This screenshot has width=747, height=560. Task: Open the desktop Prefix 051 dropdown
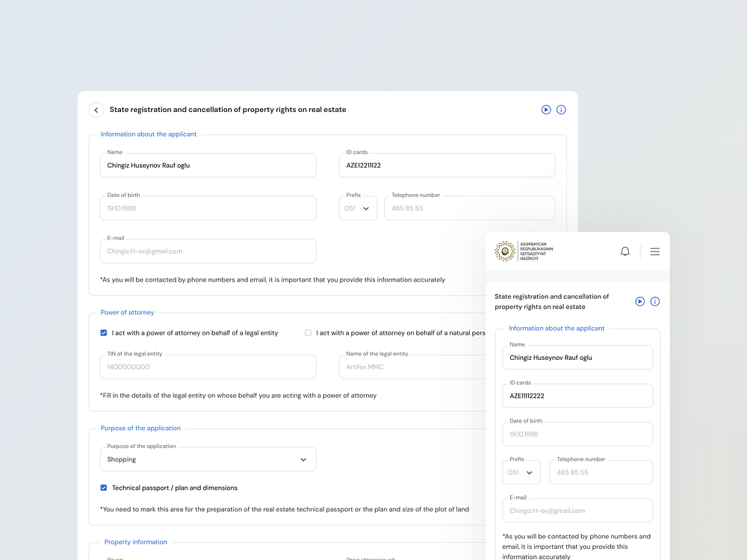click(358, 208)
